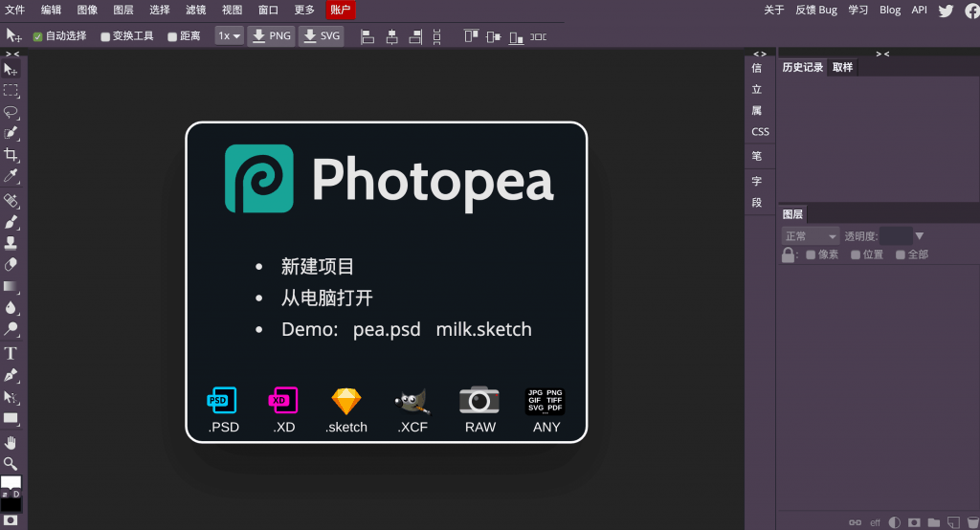980x530 pixels.
Task: Select the Zoom magnifier tool
Action: pos(11,464)
